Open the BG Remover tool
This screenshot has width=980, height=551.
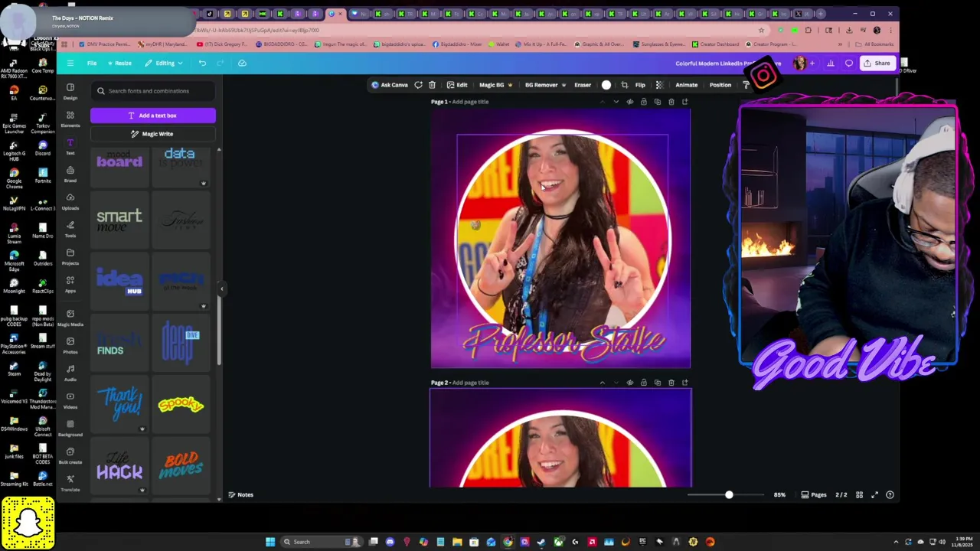tap(545, 85)
